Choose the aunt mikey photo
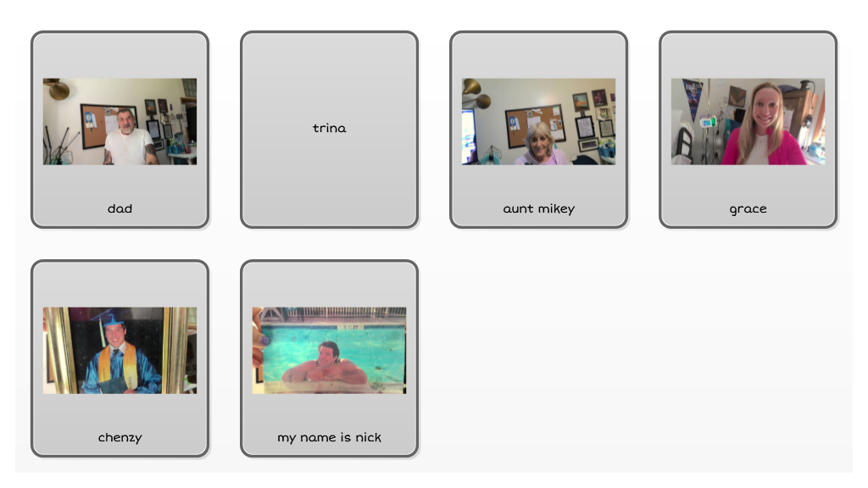The height and width of the screenshot is (488, 868). 538,121
